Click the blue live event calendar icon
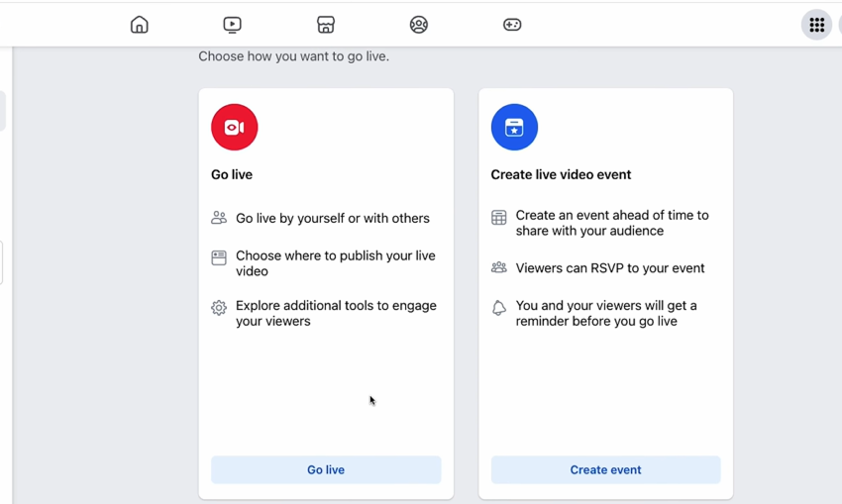The image size is (842, 504). (x=514, y=127)
